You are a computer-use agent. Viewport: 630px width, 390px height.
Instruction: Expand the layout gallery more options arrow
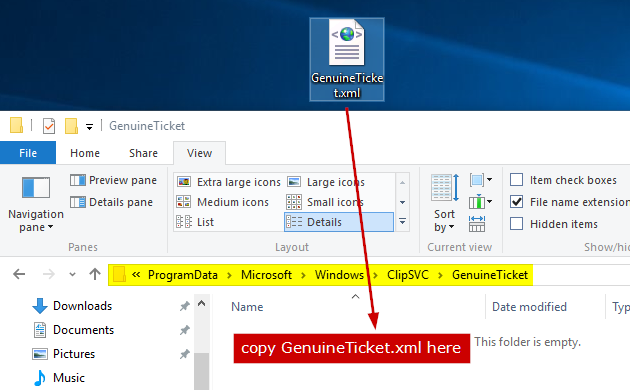click(402, 221)
